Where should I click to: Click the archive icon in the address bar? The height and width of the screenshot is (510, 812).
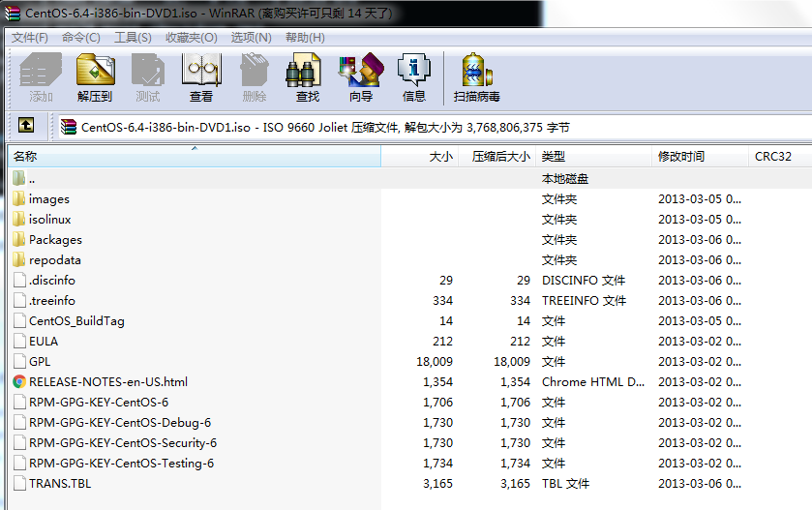pyautogui.click(x=69, y=127)
